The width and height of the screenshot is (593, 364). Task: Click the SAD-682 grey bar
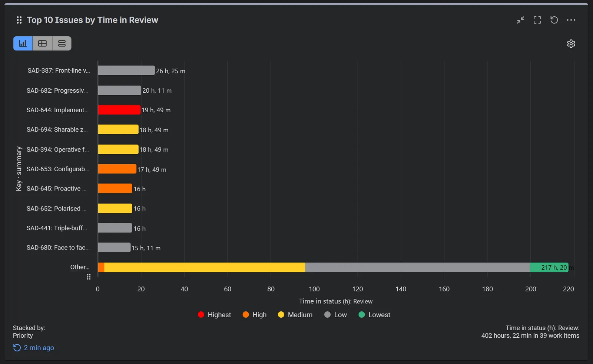120,90
